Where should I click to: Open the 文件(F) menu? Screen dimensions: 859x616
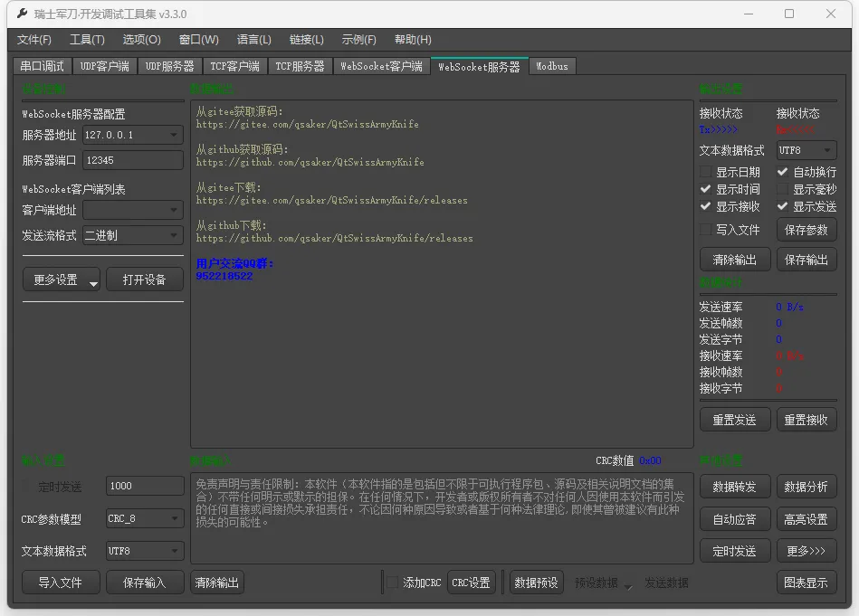click(x=34, y=40)
